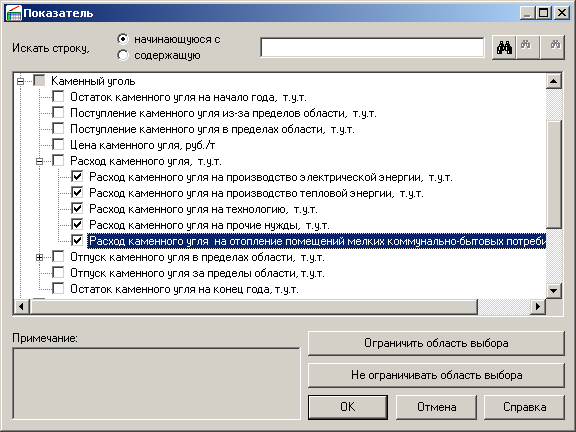Screen dimensions: 576x432
Task: Select 'Отпуск каменного угля в пределах области' row text
Action: (x=197, y=257)
